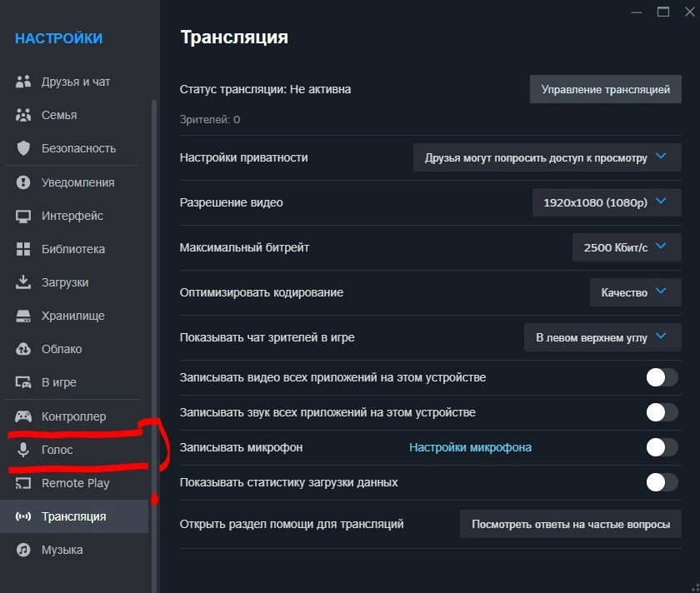Toggle recording sound of all applications
Viewport: 700px width, 593px height.
click(x=662, y=412)
